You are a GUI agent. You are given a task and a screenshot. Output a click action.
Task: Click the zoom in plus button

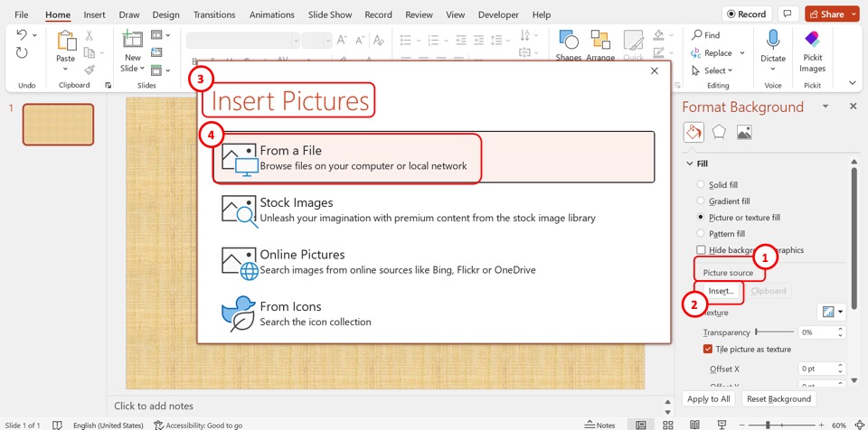tap(823, 425)
